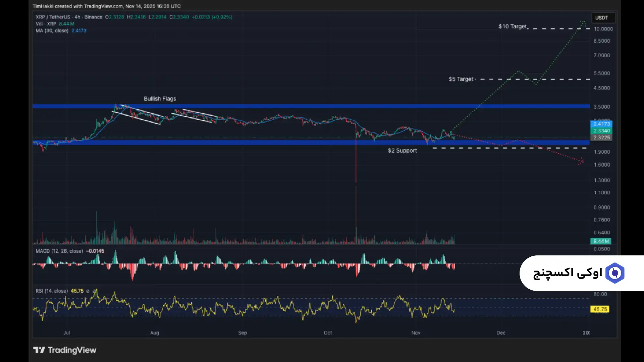The height and width of the screenshot is (362, 644).
Task: Click the $10 Target text label
Action: 513,26
